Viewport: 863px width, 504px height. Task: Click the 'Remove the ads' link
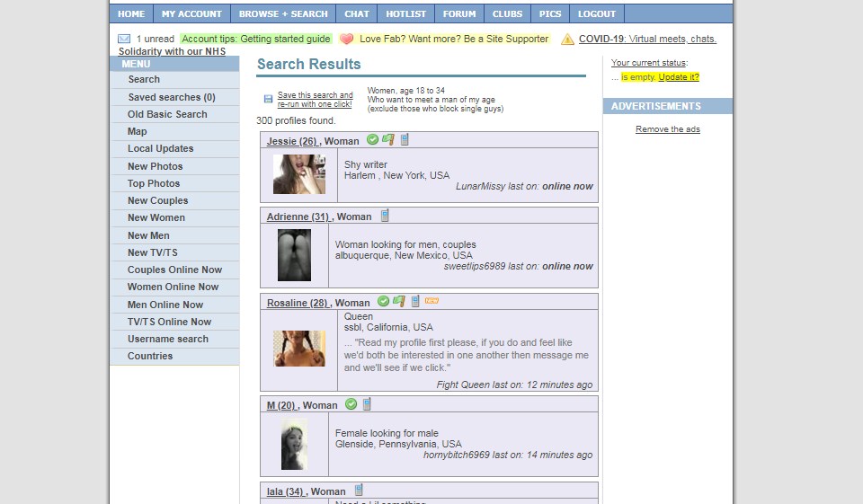(x=667, y=129)
